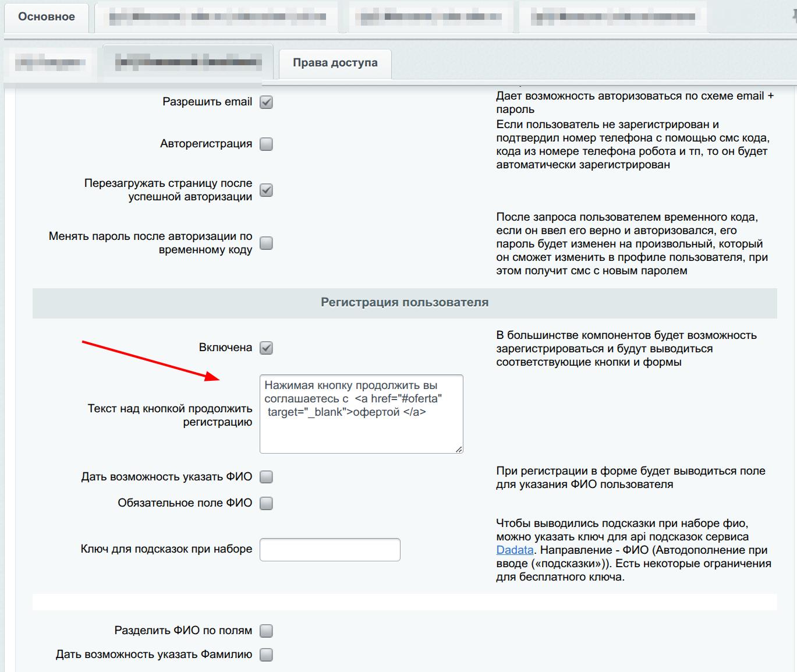This screenshot has height=672, width=797.
Task: Open the blurred tab directly left of Права доступа
Action: (x=187, y=62)
